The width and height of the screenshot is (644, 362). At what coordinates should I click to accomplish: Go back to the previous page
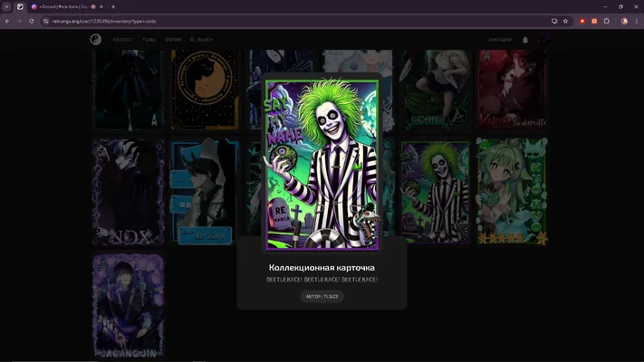(x=7, y=21)
